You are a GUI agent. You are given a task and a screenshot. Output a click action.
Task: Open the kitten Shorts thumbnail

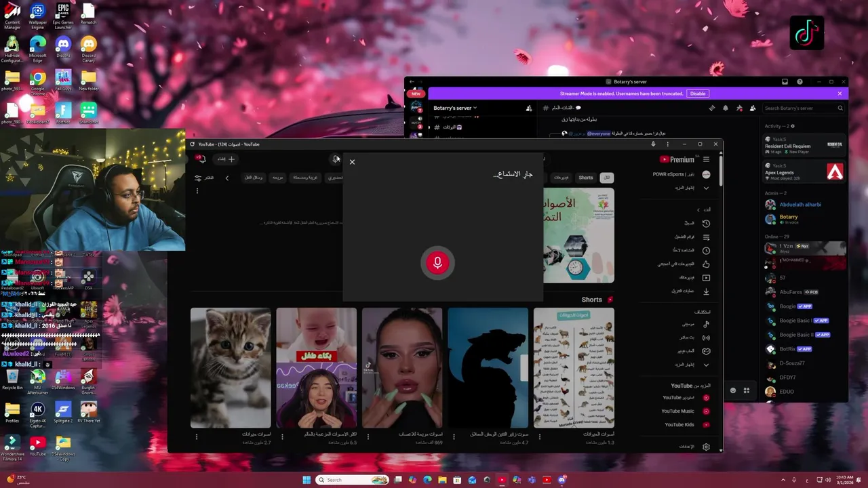pos(231,368)
